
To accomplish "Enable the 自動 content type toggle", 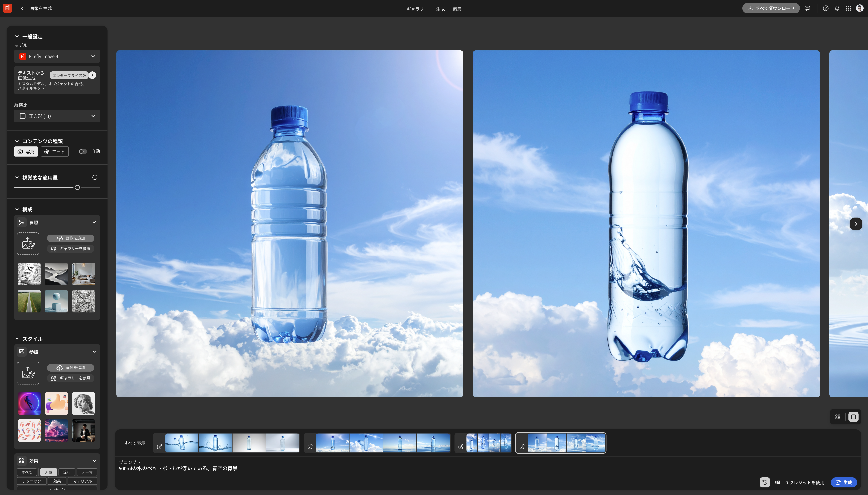I will [83, 151].
